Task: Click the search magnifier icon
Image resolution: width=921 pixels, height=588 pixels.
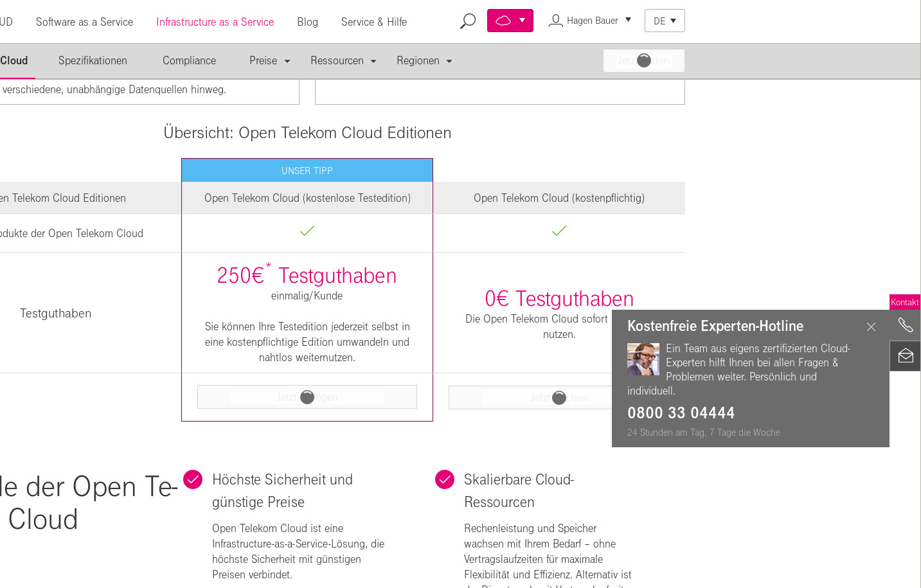Action: pyautogui.click(x=468, y=21)
